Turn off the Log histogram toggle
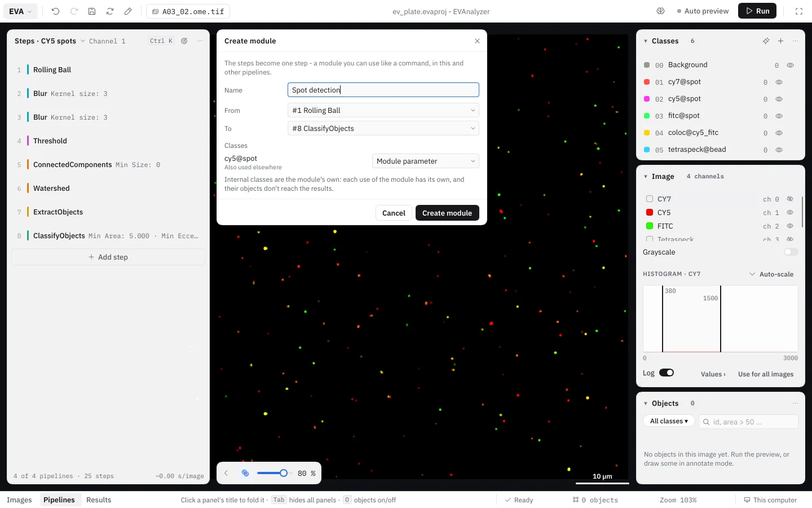The width and height of the screenshot is (812, 508). click(x=667, y=373)
